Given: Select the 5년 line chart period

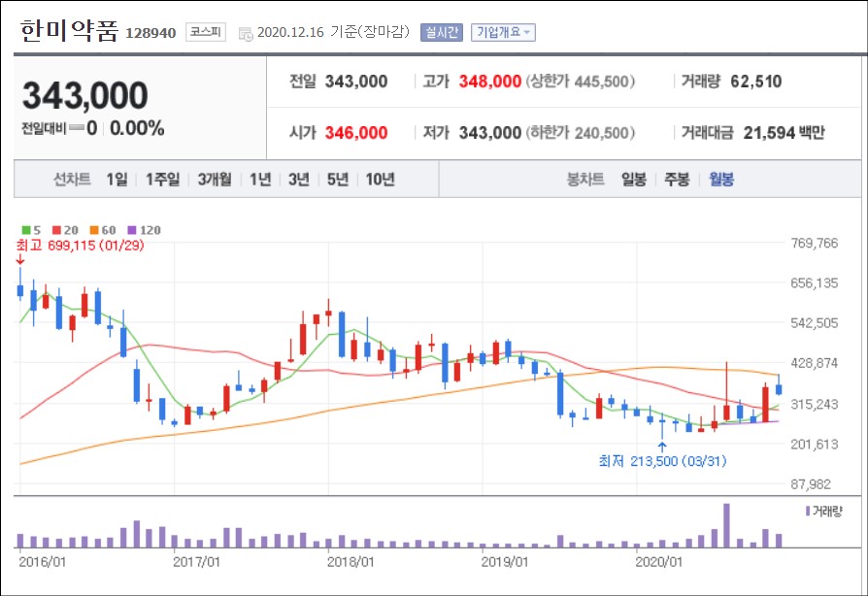Looking at the screenshot, I should (338, 180).
